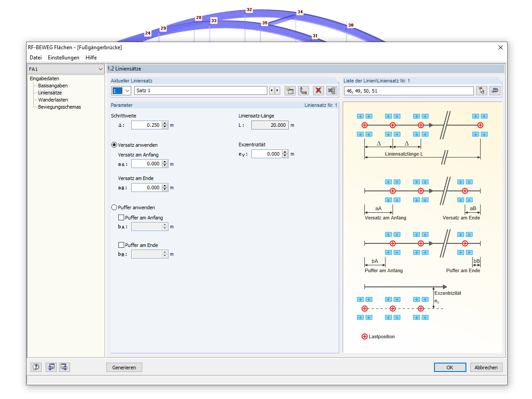Decrease Schrittweite Δ value
Screen dimensions: 532x399
165,127
